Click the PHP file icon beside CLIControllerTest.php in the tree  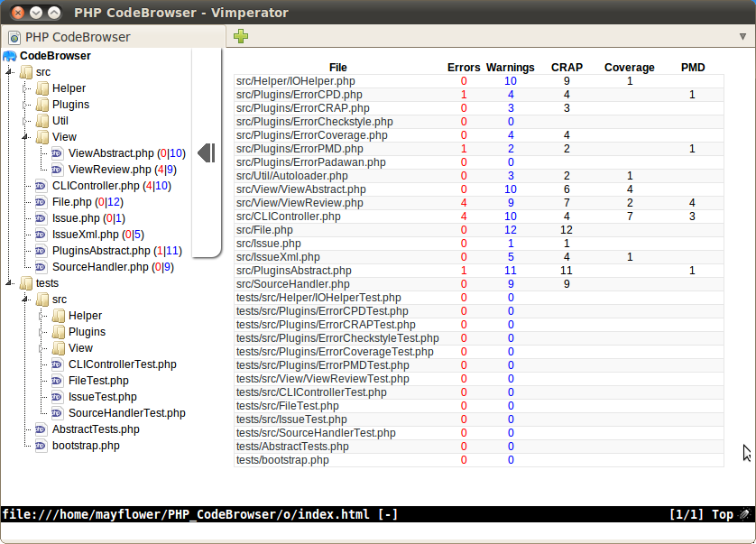point(57,364)
